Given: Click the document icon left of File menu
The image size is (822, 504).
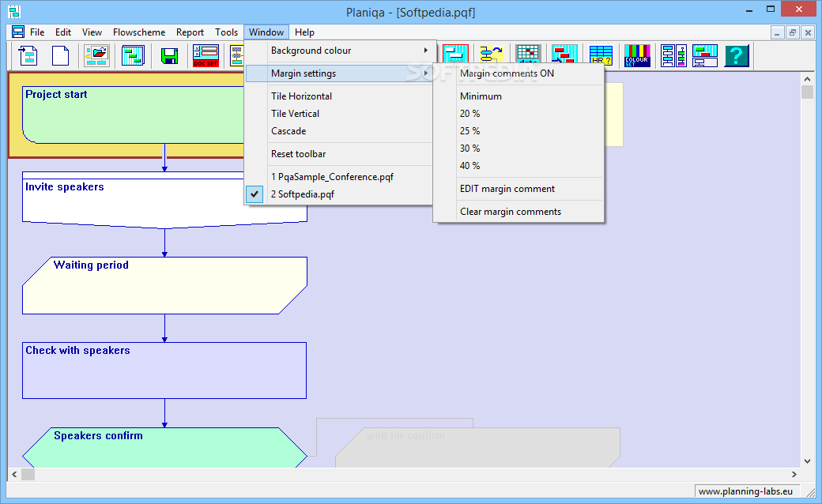Looking at the screenshot, I should tap(18, 32).
